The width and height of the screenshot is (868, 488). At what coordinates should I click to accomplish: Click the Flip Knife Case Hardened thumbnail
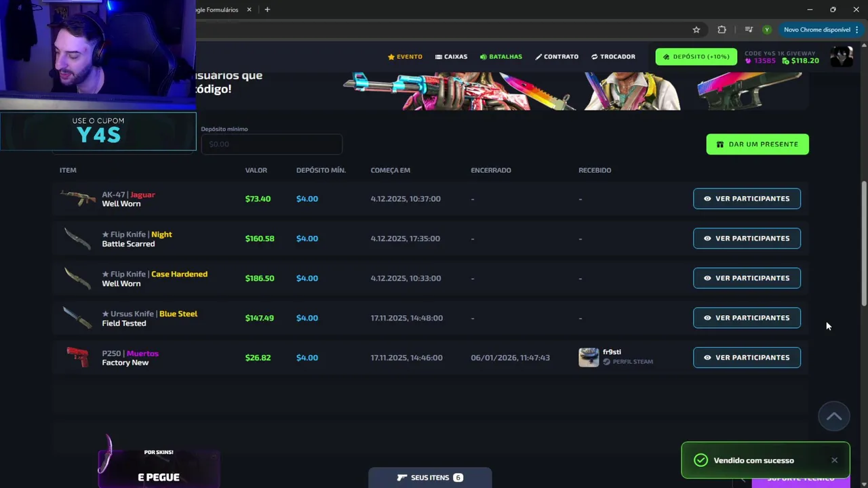point(77,278)
